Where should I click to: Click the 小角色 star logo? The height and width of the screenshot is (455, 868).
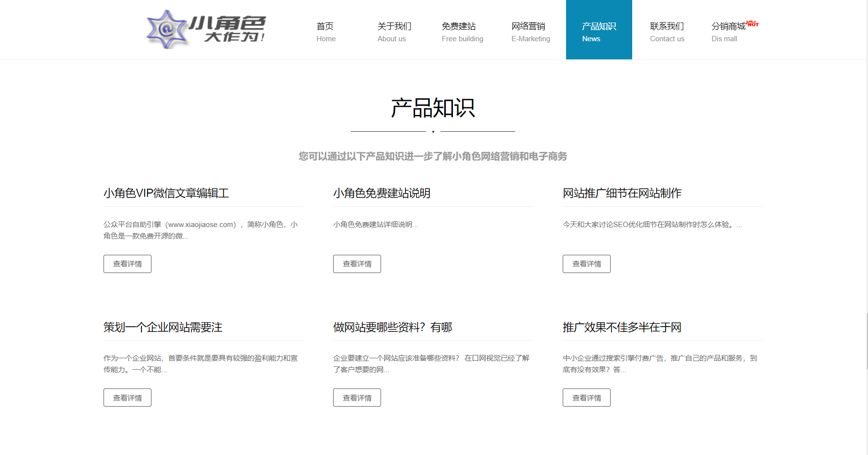166,30
